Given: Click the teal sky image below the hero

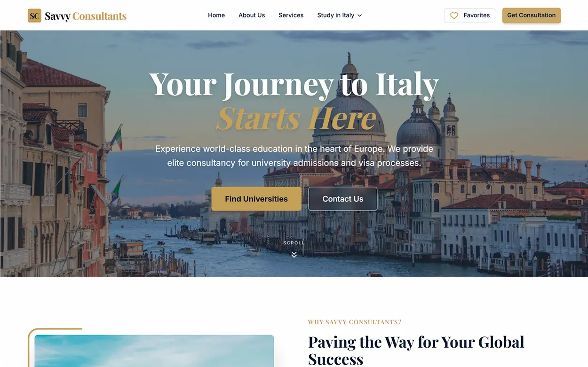Looking at the screenshot, I should point(154,351).
